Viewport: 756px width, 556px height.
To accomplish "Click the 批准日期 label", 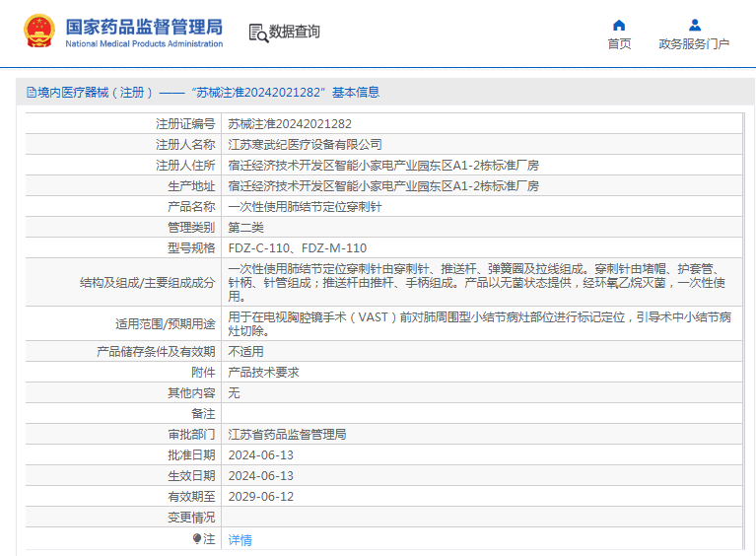I will click(191, 455).
